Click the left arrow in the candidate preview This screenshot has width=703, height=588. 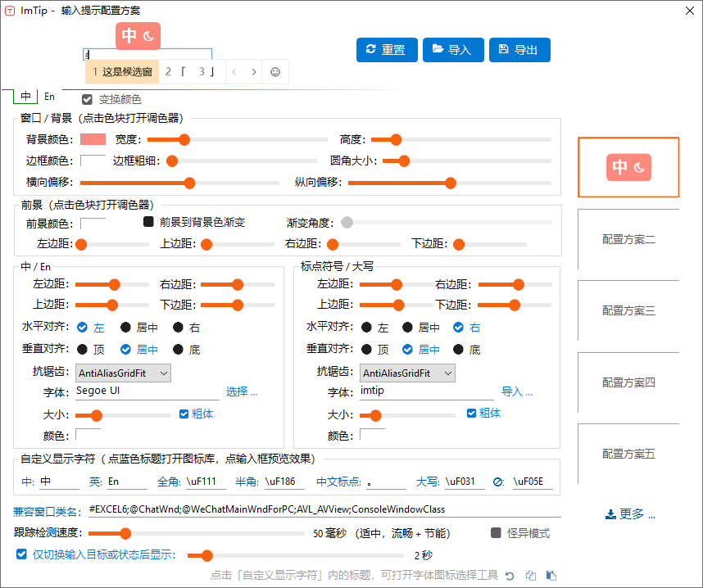tap(234, 71)
